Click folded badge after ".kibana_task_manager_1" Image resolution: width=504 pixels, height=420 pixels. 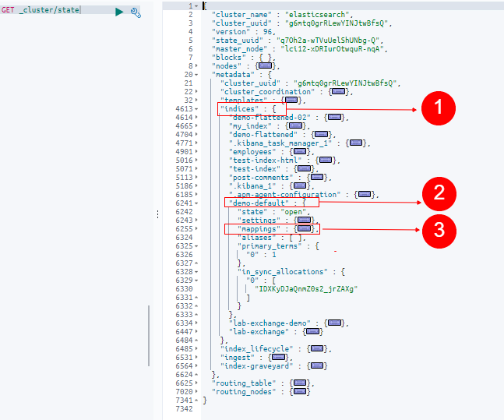356,143
